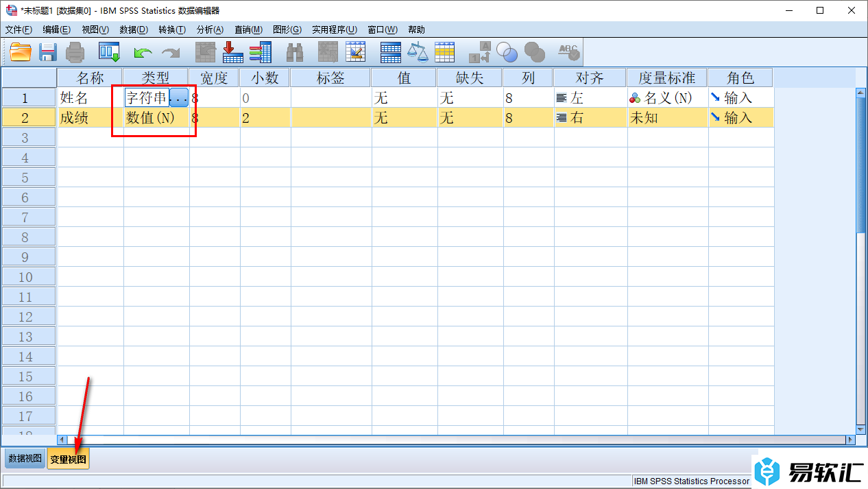The height and width of the screenshot is (489, 868).
Task: Click the 无 missing cell in row 2
Action: 470,118
